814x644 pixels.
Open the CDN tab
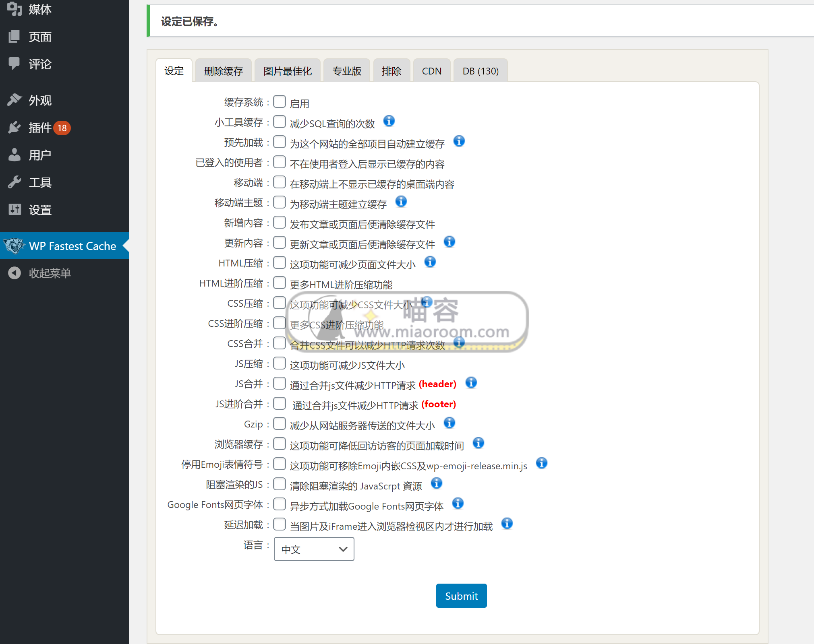point(432,71)
